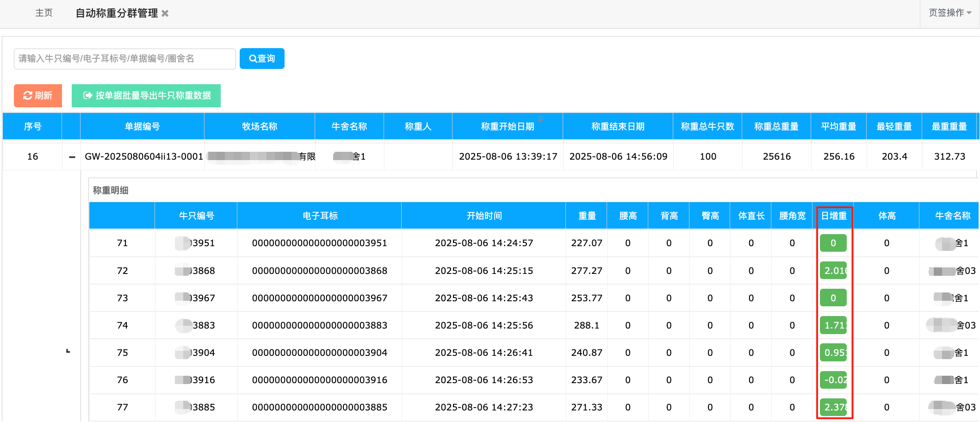The width and height of the screenshot is (980, 422).
Task: Collapse row 16 using the minus icon
Action: coord(72,157)
